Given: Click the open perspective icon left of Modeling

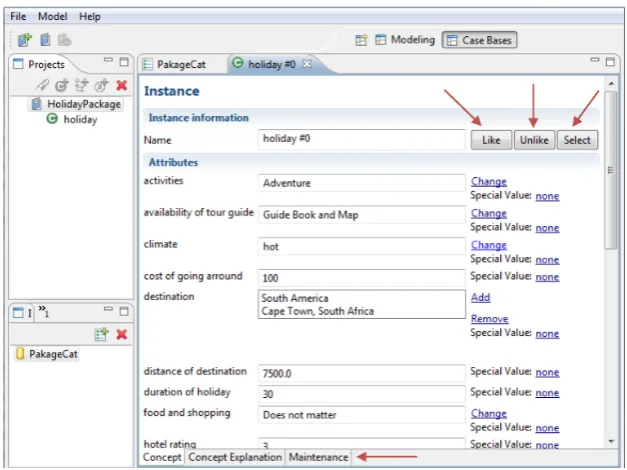Looking at the screenshot, I should [361, 40].
